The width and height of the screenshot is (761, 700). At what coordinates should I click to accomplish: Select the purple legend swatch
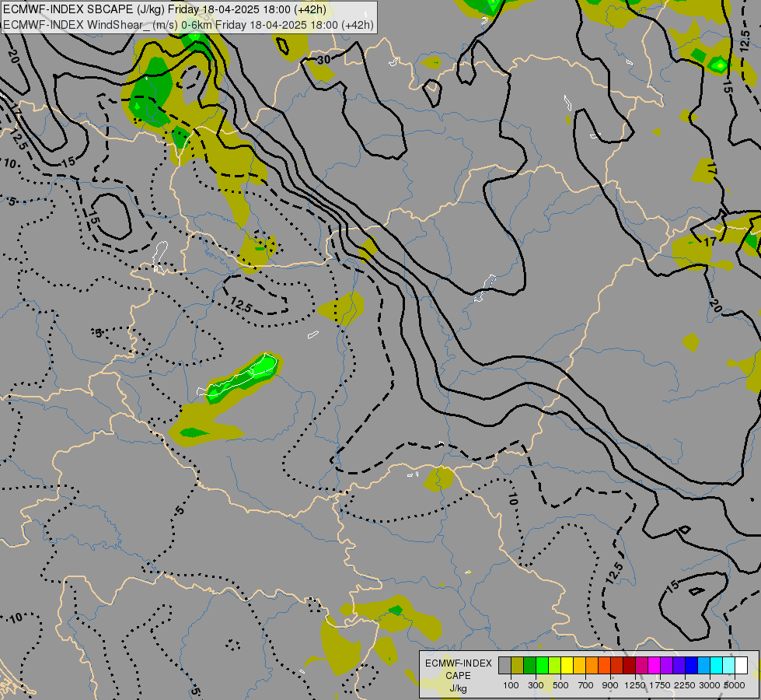click(667, 665)
